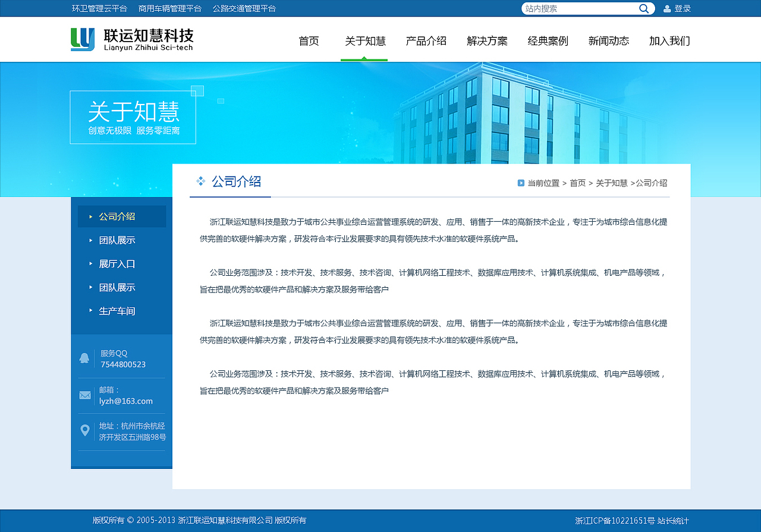This screenshot has height=532, width=761.
Task: Open the 登录 login link
Action: point(683,8)
